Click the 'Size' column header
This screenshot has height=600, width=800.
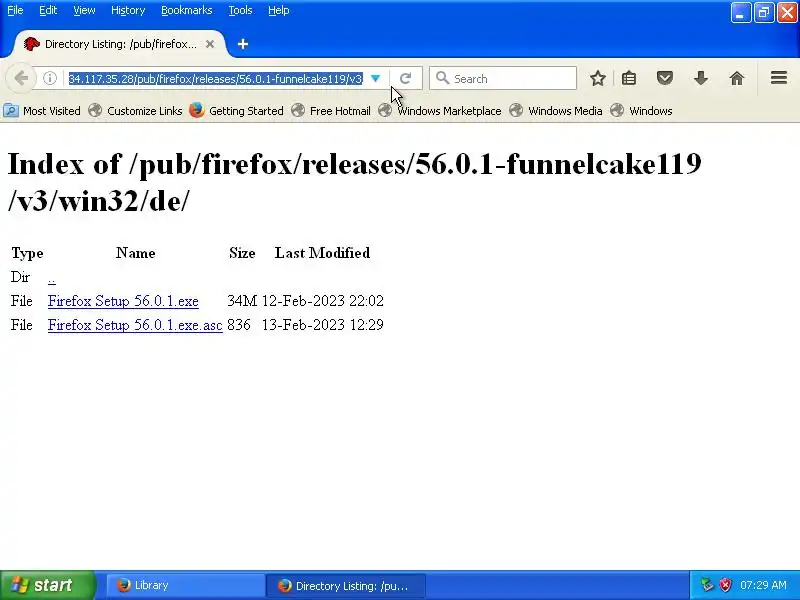242,253
